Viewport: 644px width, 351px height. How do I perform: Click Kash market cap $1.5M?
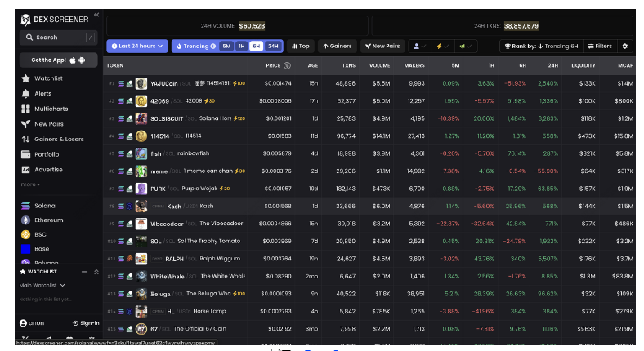click(624, 207)
